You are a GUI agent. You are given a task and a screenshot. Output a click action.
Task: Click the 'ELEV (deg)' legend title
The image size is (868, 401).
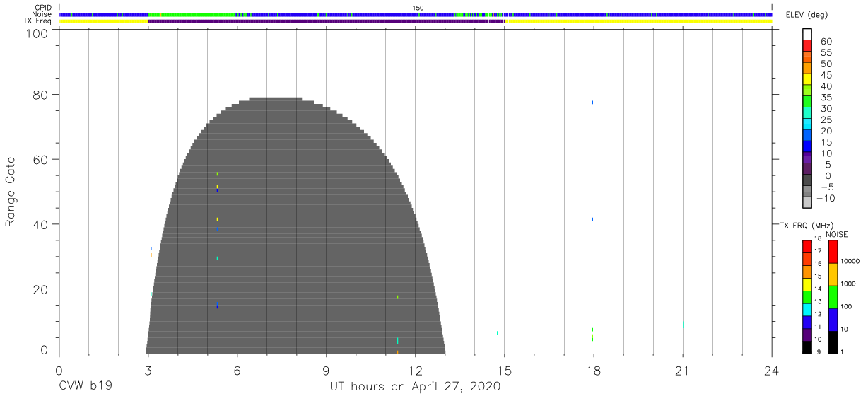(x=808, y=14)
